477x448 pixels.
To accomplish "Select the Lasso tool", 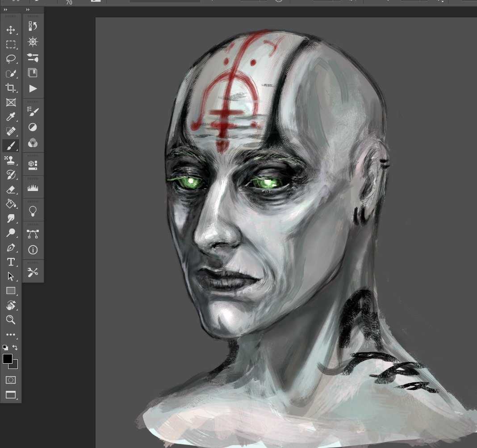I will [11, 58].
